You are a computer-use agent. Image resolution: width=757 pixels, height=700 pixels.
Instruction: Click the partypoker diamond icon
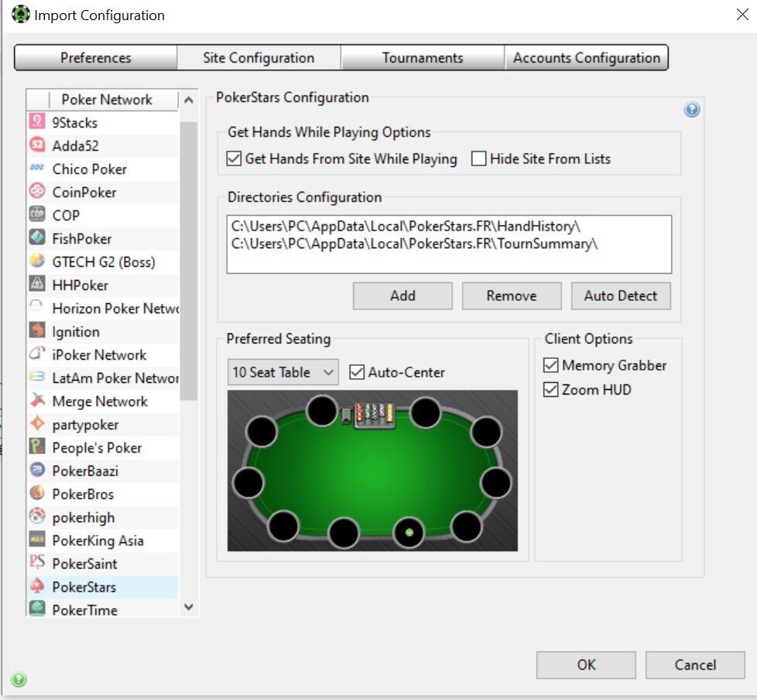click(37, 424)
